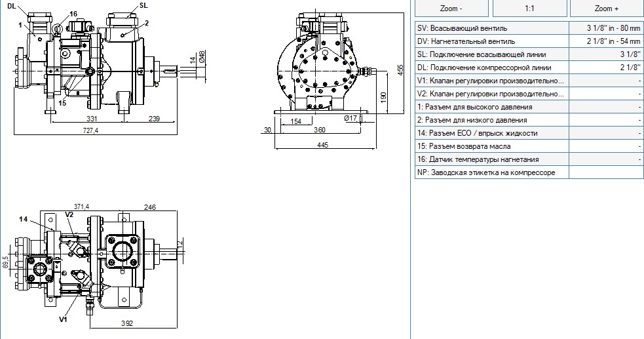
Task: Click the DL connection row in table
Action: 529,68
